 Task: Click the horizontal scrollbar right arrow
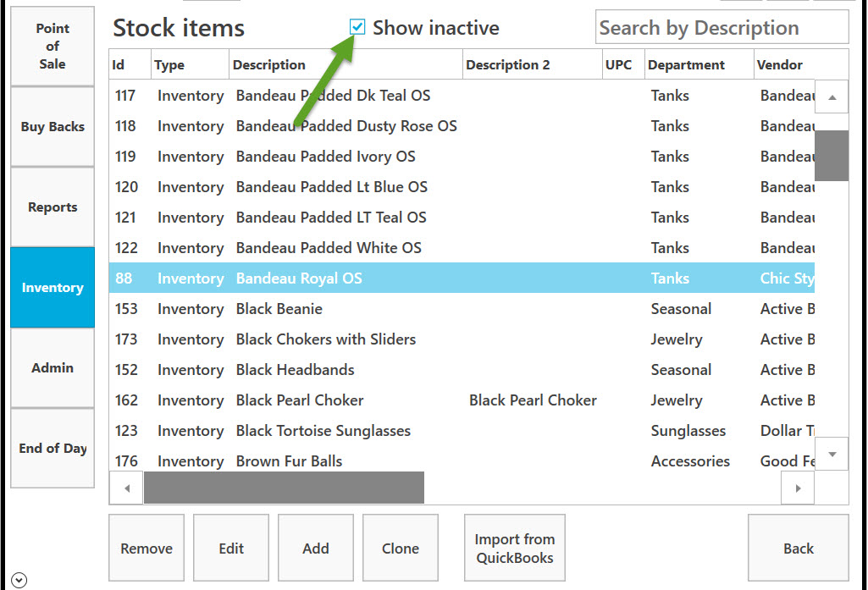pos(798,488)
